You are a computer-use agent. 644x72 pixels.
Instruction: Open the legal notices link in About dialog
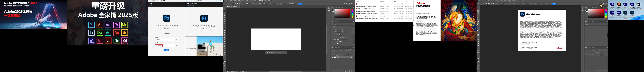point(526,48)
